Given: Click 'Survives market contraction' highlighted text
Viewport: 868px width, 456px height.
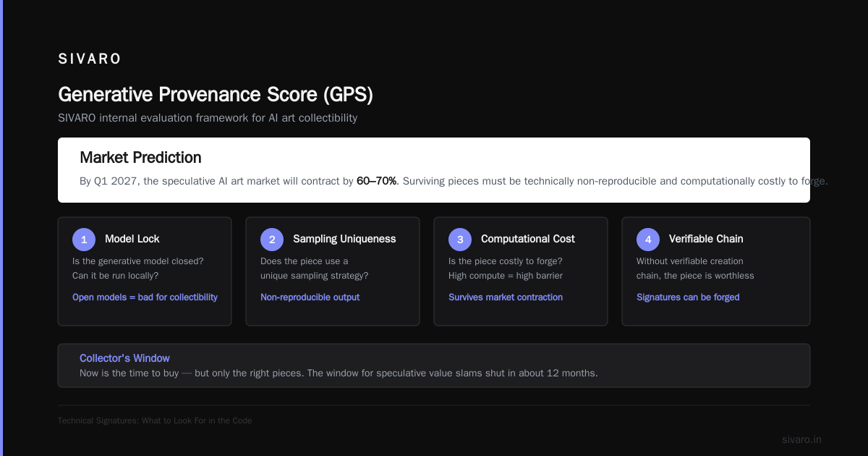Looking at the screenshot, I should point(506,297).
